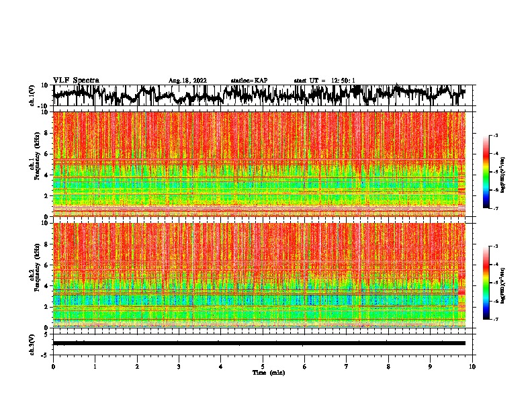Click the "-3" label on ch.1 colorbar
532x411 pixels.
coord(495,135)
